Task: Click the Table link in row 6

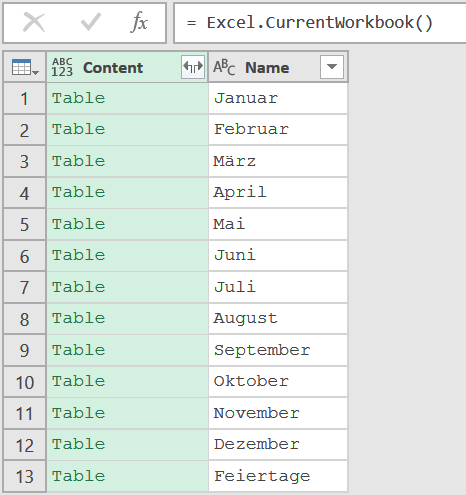Action: [x=79, y=255]
